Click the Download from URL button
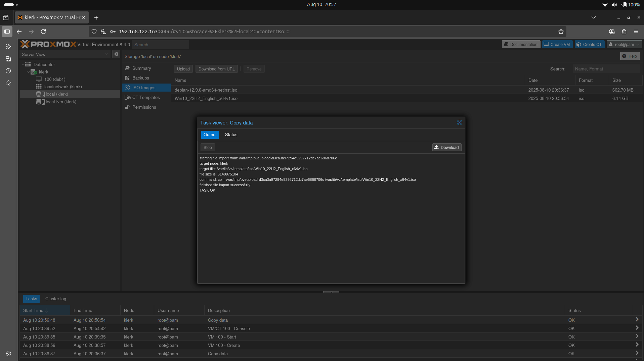The image size is (644, 361). click(x=216, y=69)
